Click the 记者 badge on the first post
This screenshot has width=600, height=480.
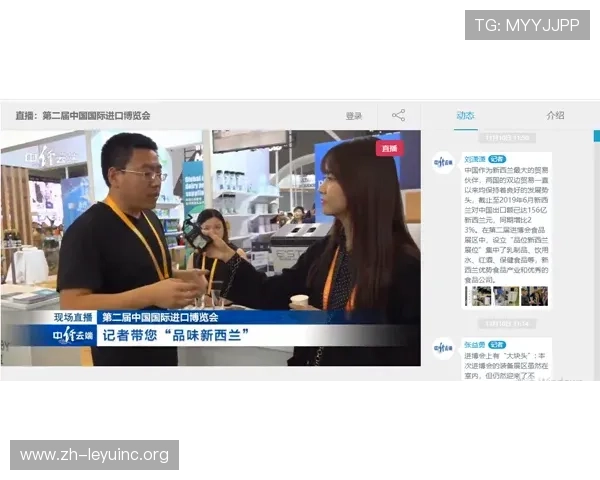[497, 159]
